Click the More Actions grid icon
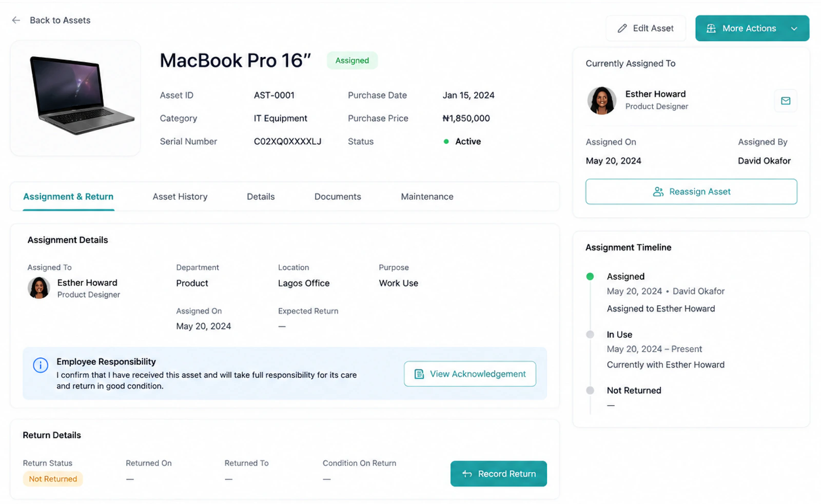Screen dimensions: 821x504 coord(711,28)
